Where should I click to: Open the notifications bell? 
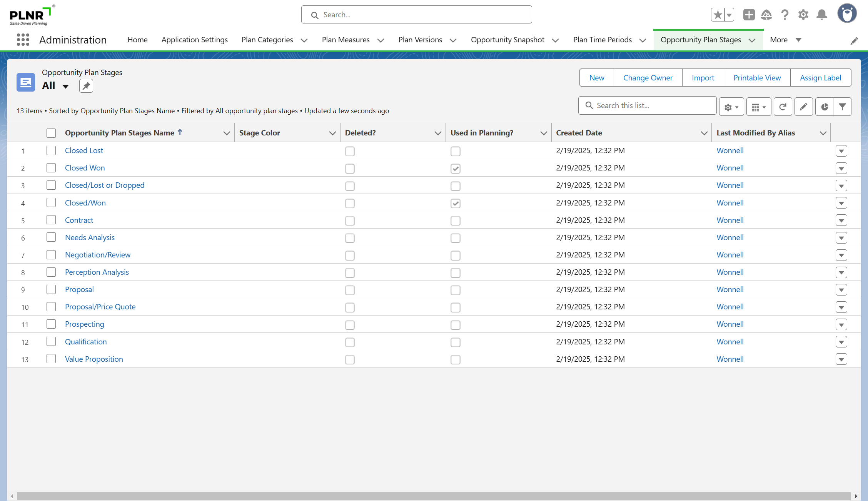tap(822, 15)
